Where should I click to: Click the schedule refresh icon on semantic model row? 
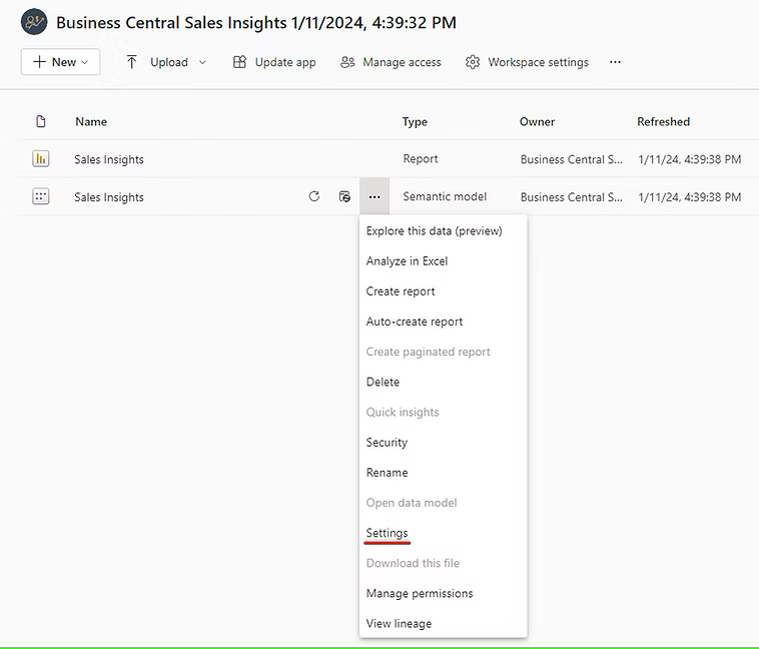[344, 197]
